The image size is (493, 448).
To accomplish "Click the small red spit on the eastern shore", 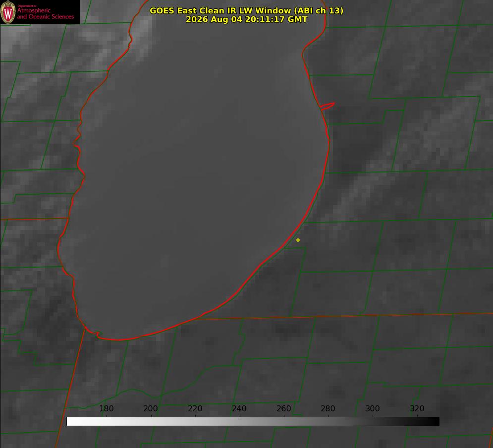I will 328,106.
